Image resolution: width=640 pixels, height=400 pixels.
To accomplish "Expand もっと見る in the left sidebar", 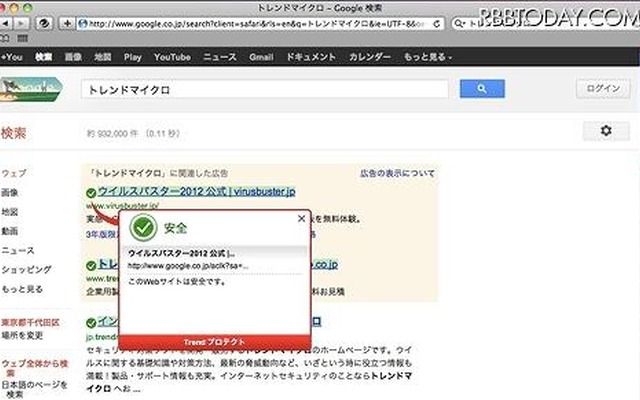I will (22, 289).
